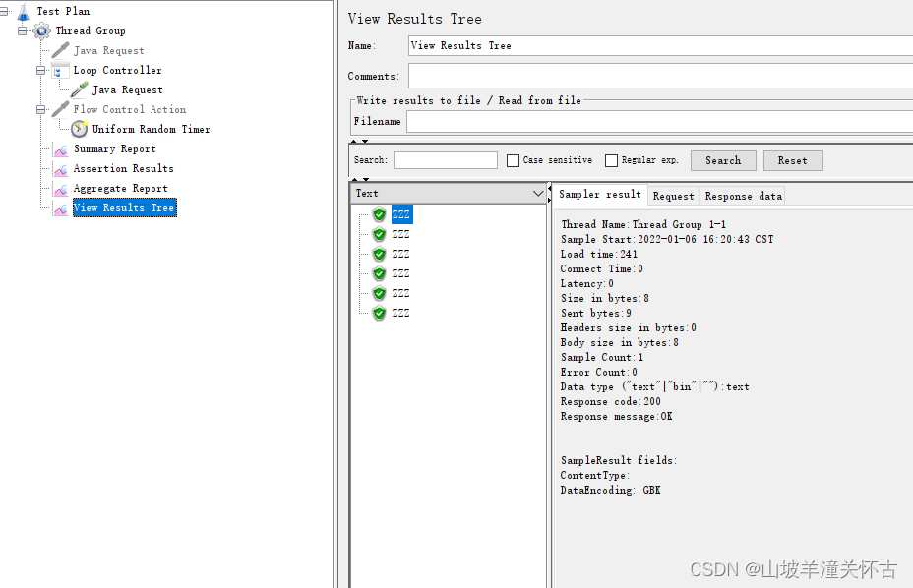Select the fifth ZZZ sample result

tap(400, 293)
